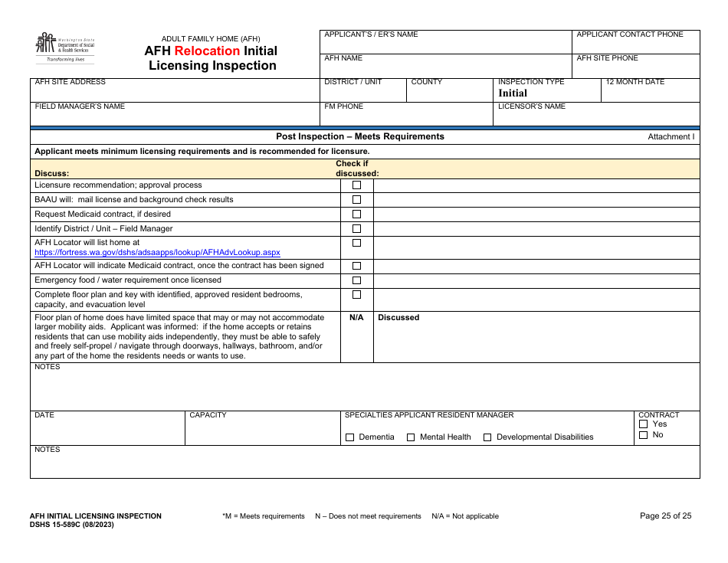Image resolution: width=728 pixels, height=563 pixels.
Task: Check the "Request Medicaid contract, if desired" box
Action: tap(356, 214)
